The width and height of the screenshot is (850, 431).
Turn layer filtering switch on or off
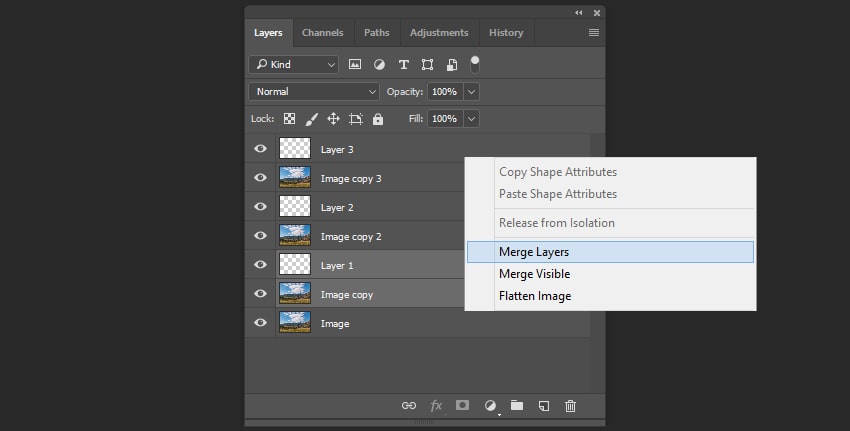point(474,63)
